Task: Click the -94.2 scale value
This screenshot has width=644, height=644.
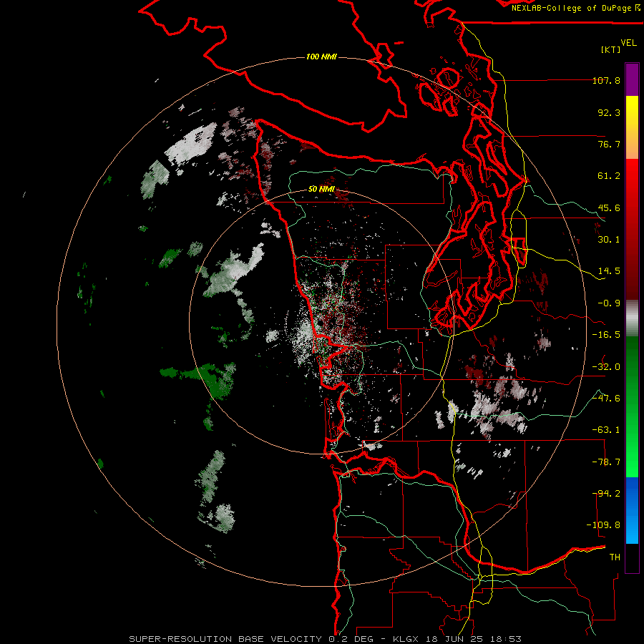Action: point(606,494)
